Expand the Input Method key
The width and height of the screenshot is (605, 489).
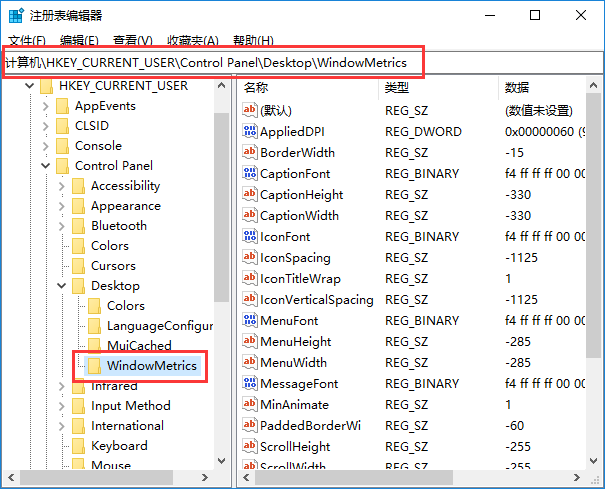(62, 406)
